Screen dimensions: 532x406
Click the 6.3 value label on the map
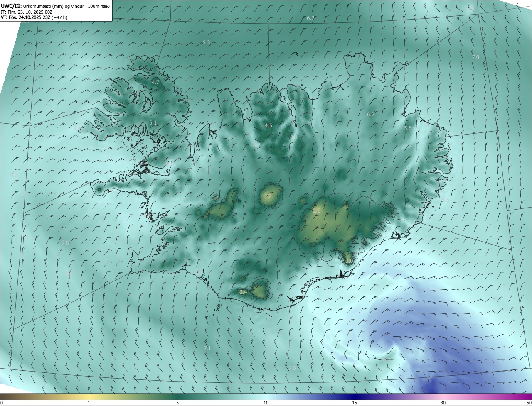pyautogui.click(x=206, y=43)
